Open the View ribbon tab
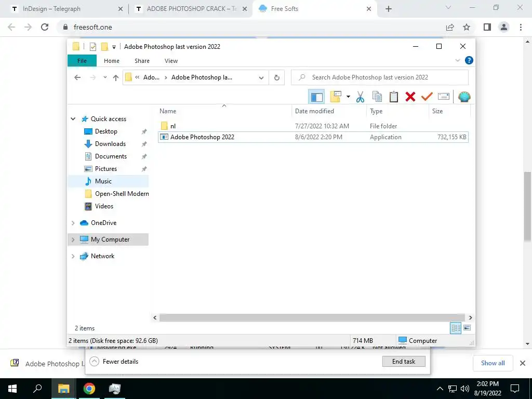 pos(171,61)
